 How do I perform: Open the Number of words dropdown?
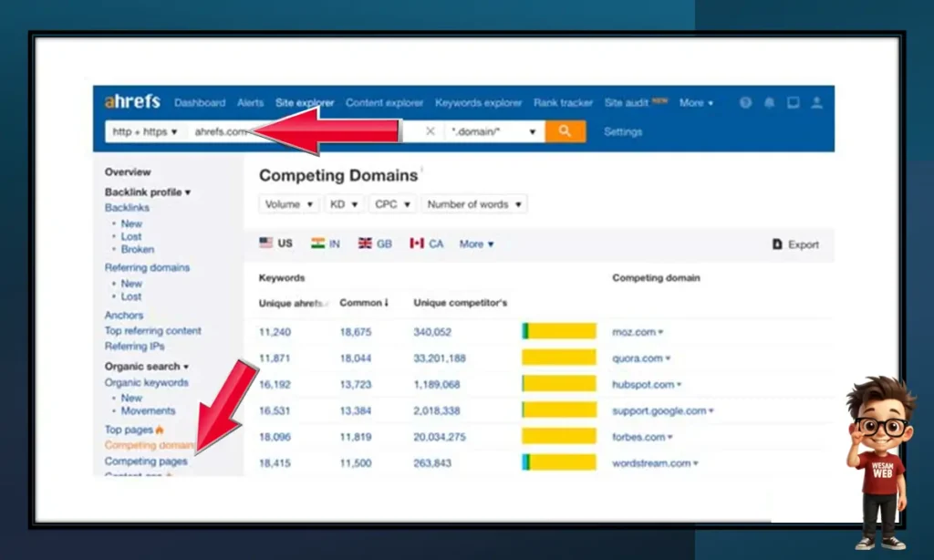[473, 204]
